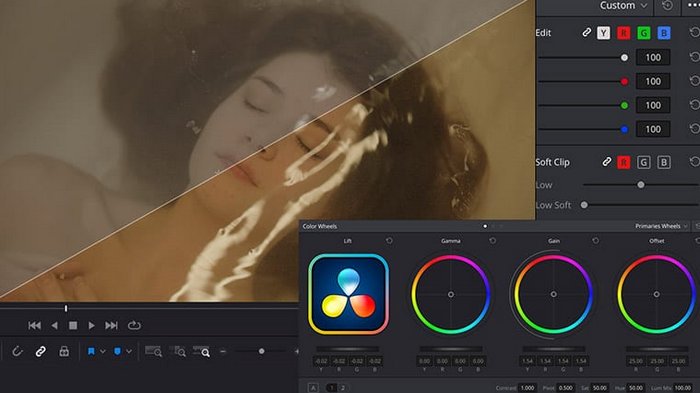Open the three-dot options menu
The height and width of the screenshot is (393, 700).
click(693, 5)
